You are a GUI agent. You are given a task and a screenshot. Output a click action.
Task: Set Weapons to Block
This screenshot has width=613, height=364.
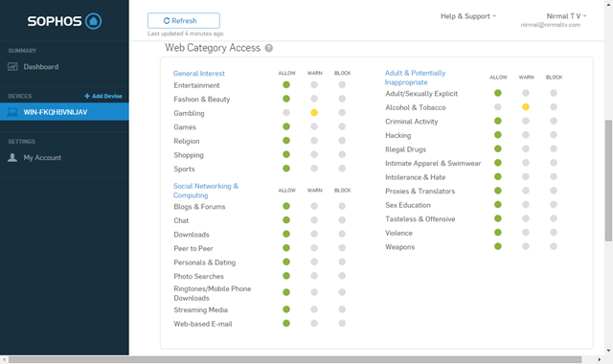[554, 246]
